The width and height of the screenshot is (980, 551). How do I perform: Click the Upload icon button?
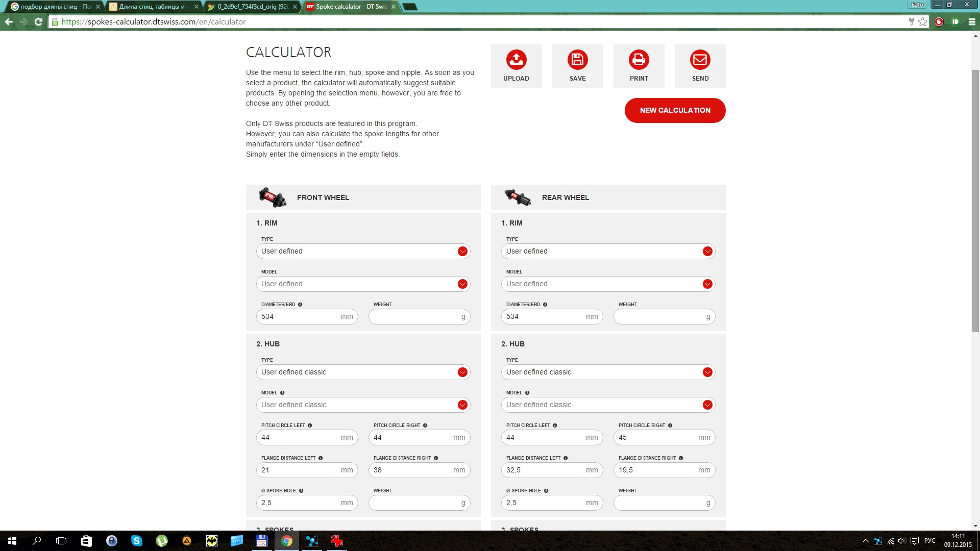pyautogui.click(x=516, y=60)
